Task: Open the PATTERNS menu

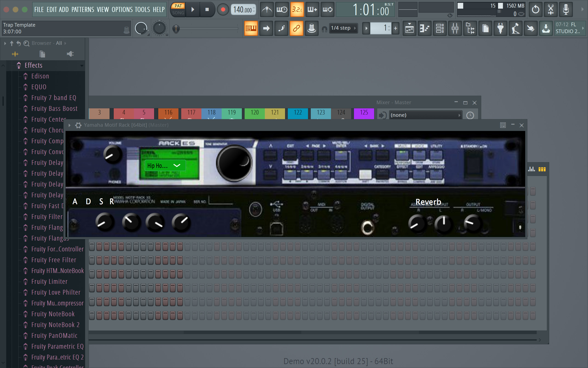Action: tap(83, 9)
